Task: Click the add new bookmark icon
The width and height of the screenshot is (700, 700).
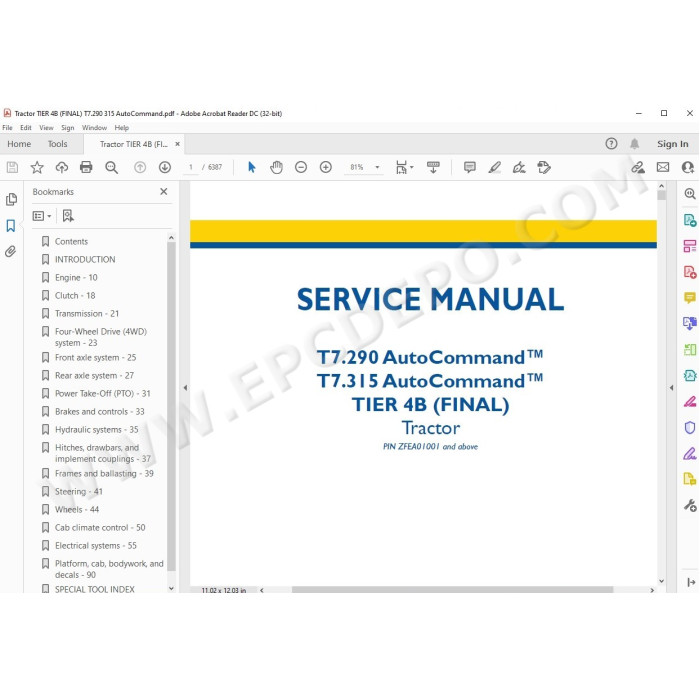Action: pos(68,216)
